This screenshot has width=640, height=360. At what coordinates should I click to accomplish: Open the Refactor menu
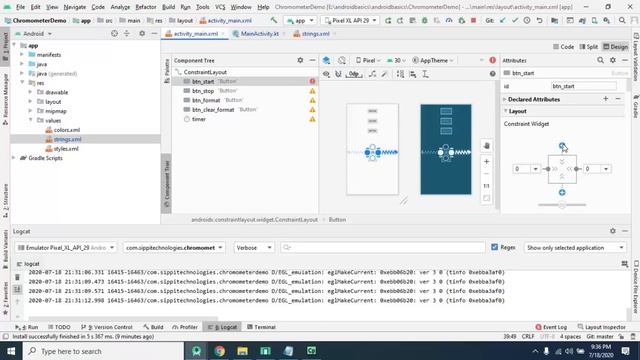tap(146, 7)
